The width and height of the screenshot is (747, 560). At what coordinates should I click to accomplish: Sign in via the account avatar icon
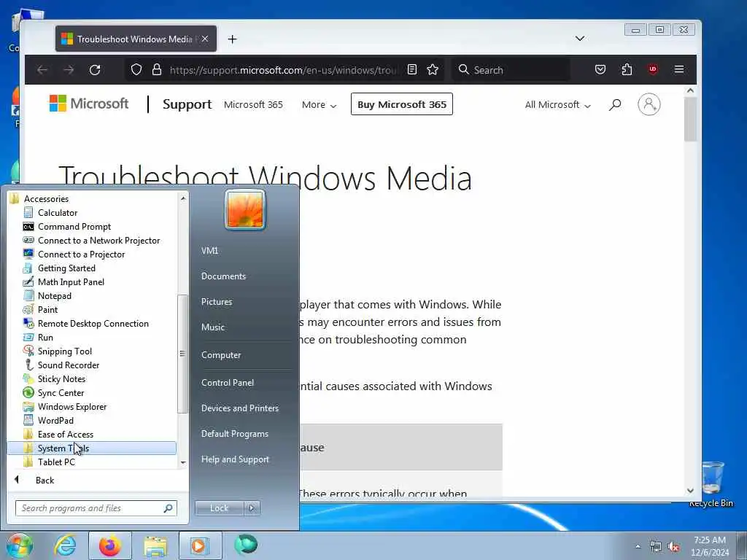click(649, 104)
